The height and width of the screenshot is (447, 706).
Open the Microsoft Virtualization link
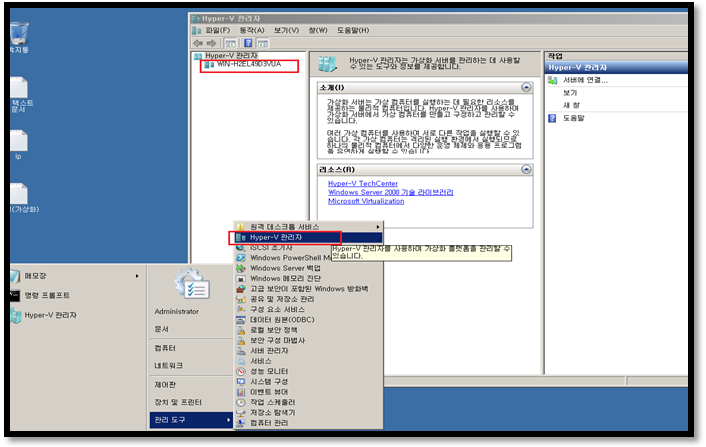366,201
